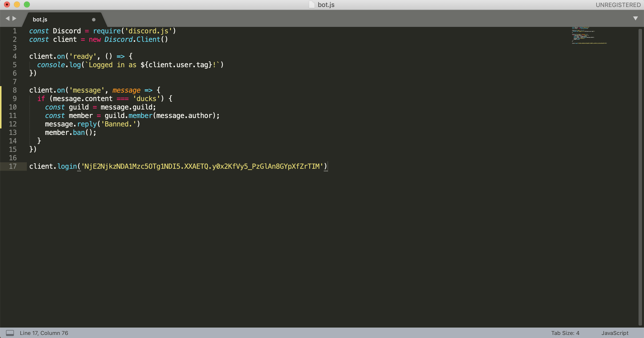
Task: Click line number 1 in the gutter
Action: click(14, 31)
